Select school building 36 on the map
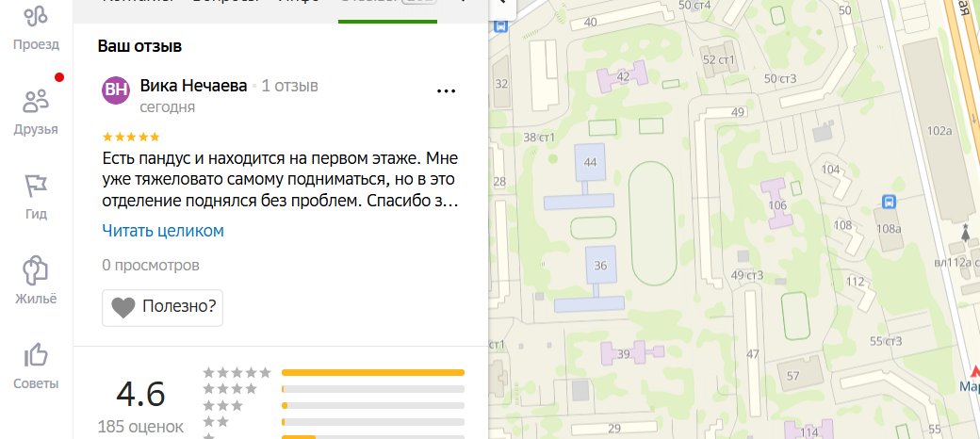This screenshot has height=439, width=980. [x=600, y=266]
